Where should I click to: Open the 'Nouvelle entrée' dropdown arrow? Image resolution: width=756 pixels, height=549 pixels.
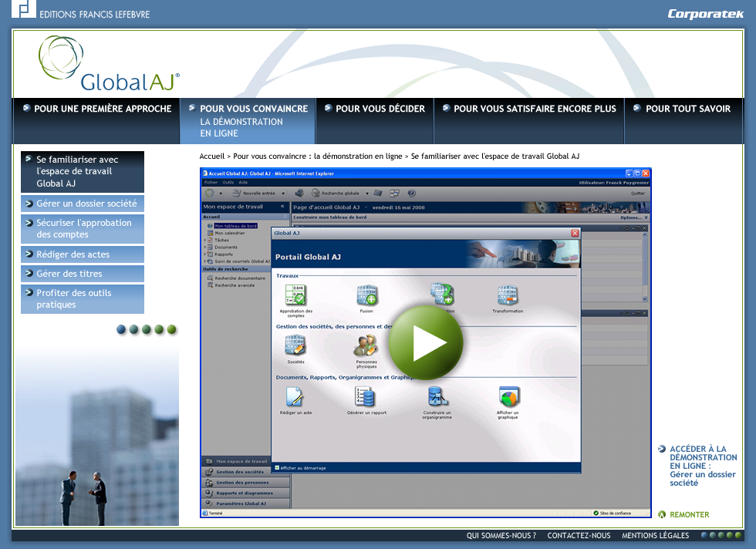click(284, 194)
